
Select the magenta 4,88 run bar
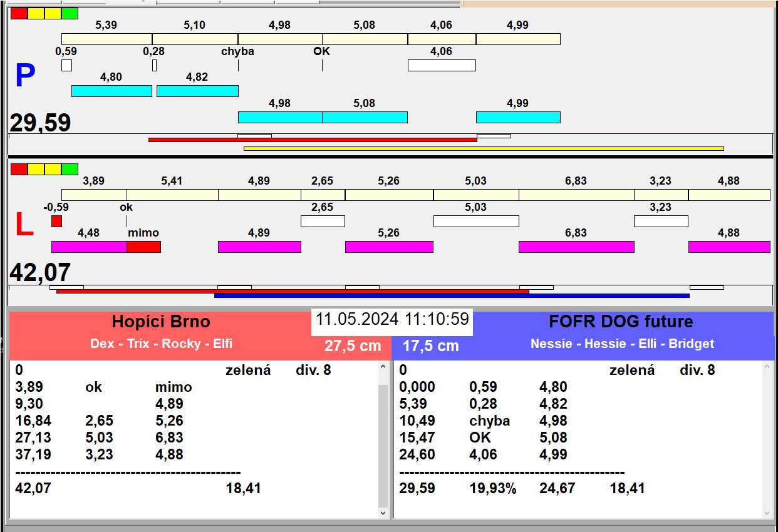coord(729,247)
